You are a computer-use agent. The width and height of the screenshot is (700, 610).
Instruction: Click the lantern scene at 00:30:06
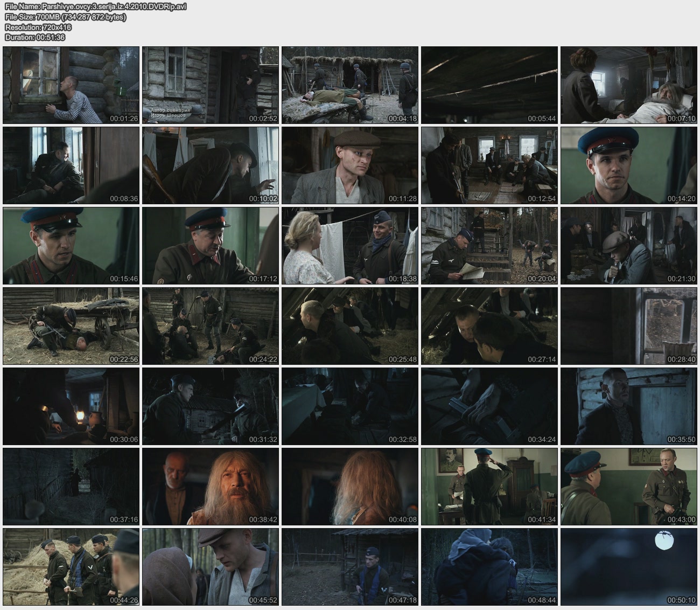pyautogui.click(x=71, y=406)
